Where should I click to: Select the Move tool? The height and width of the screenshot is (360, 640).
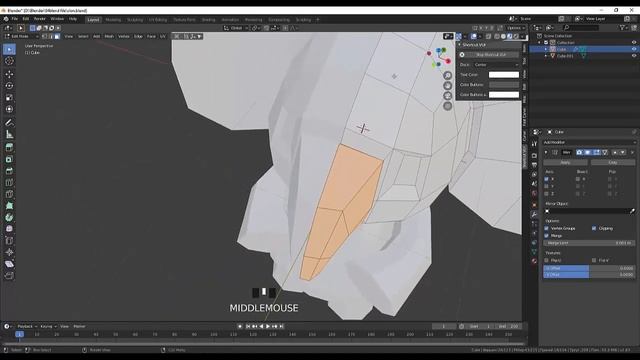click(9, 74)
